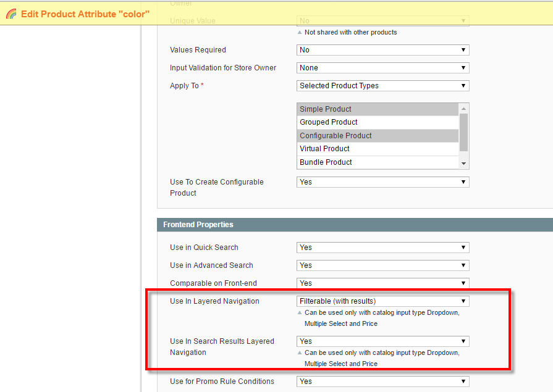The width and height of the screenshot is (553, 392).
Task: Open Use for Promo Rule Conditions dropdown
Action: [382, 382]
